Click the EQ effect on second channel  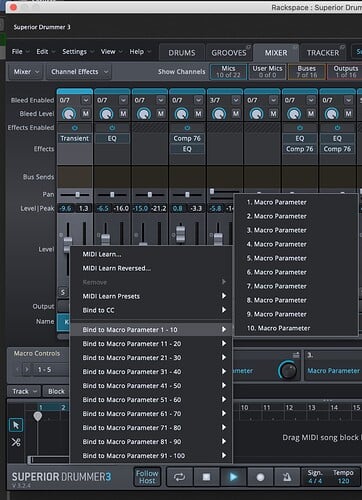(112, 138)
